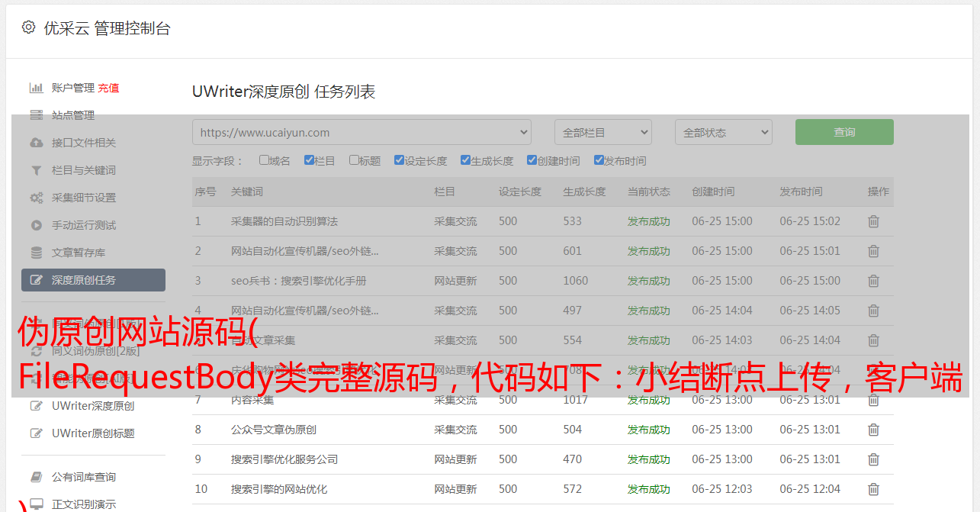Click the publish time 06-25 15:02

point(810,221)
